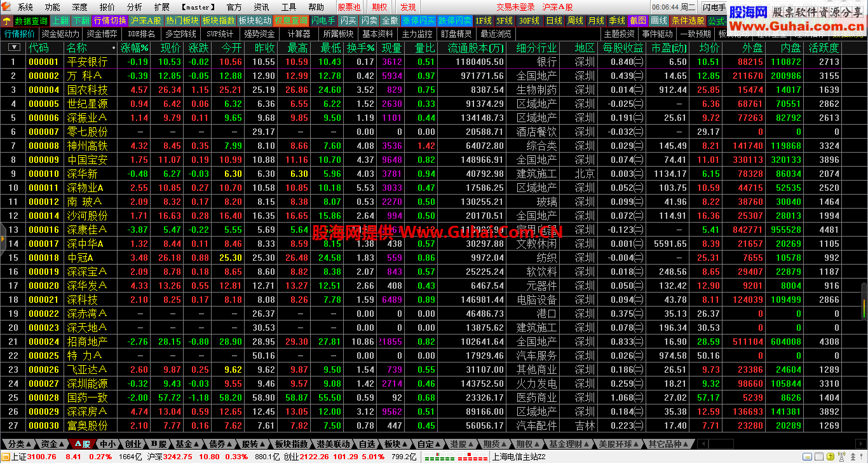Screen dimensions: 868x463
Task: Expand the 美股环球 bottom tab menu
Action: (620, 444)
